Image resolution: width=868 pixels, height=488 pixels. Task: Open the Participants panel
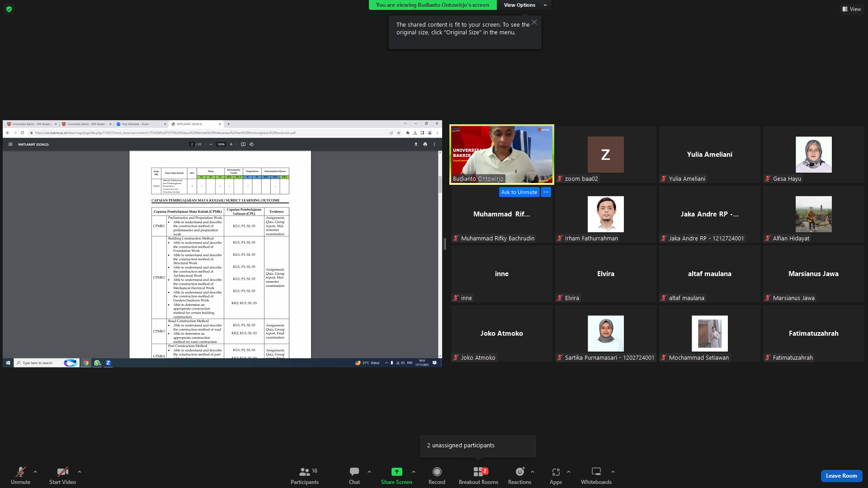click(305, 475)
